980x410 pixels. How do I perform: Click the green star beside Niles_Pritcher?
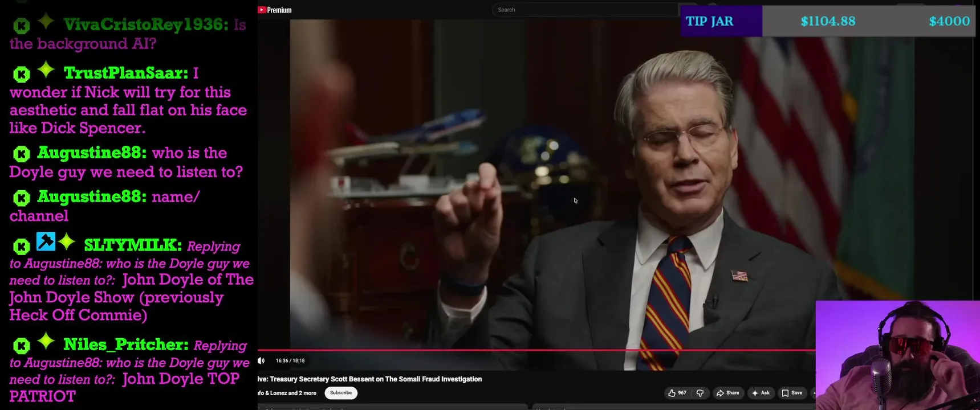(x=46, y=341)
